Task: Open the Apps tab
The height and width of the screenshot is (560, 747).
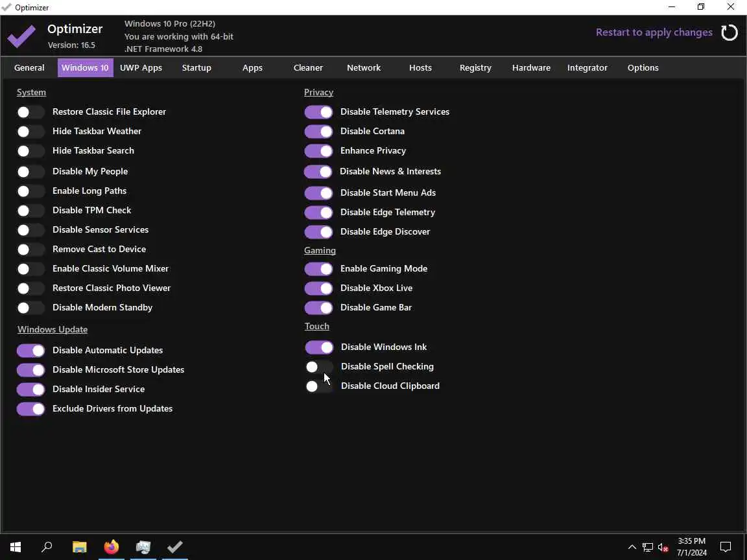Action: (252, 67)
